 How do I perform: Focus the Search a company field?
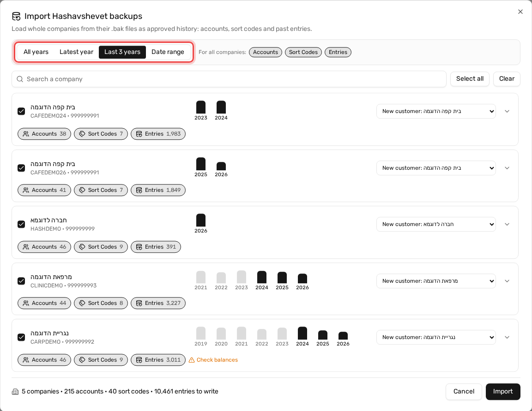point(229,79)
